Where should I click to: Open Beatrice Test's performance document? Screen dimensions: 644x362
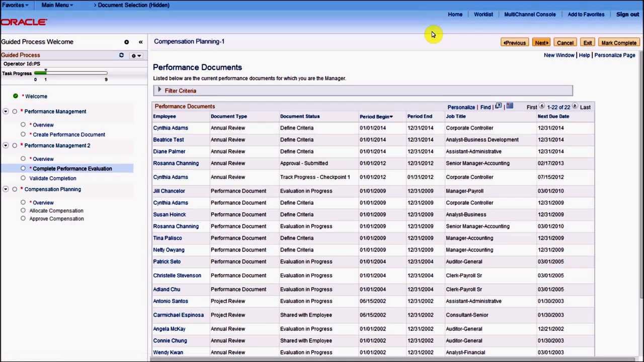(169, 140)
